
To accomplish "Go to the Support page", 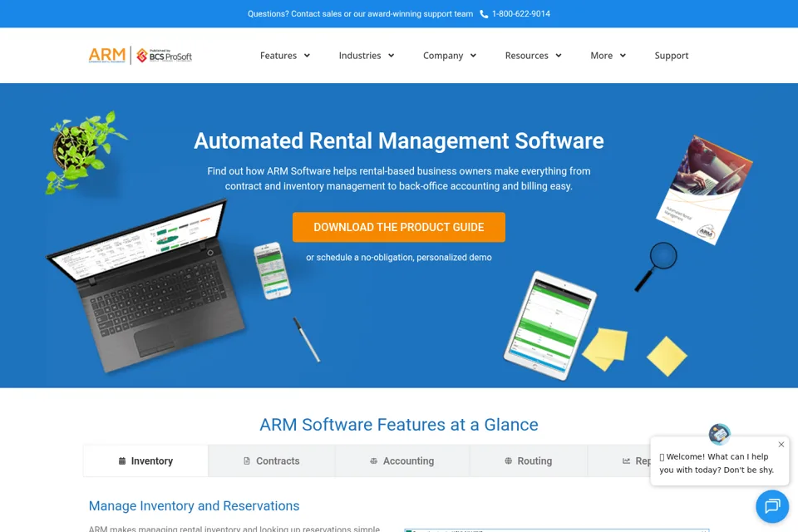I will pyautogui.click(x=672, y=56).
